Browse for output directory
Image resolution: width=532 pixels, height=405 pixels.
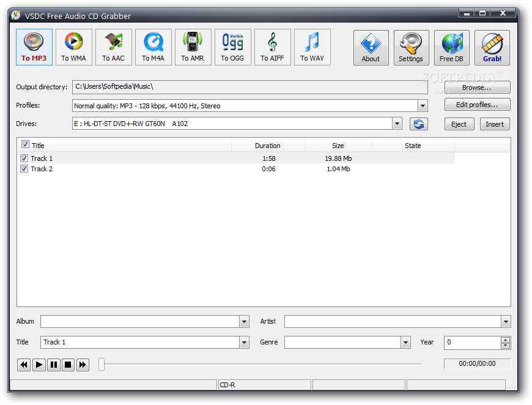pyautogui.click(x=477, y=87)
